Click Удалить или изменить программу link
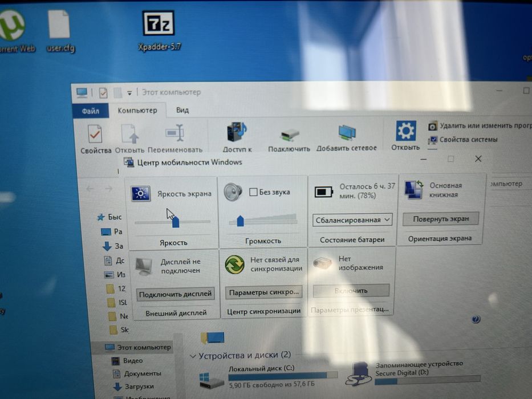 pyautogui.click(x=480, y=126)
